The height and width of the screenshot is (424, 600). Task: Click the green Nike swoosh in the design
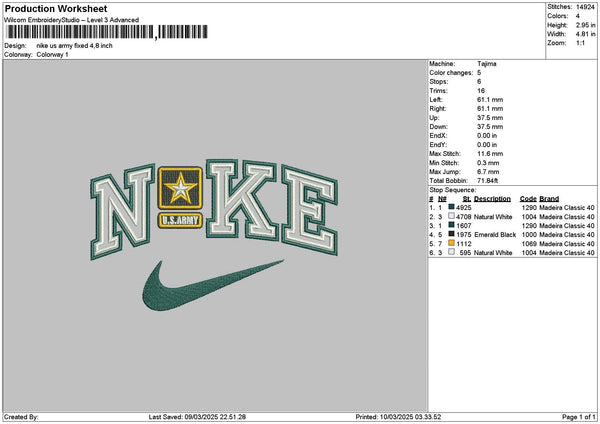[213, 285]
